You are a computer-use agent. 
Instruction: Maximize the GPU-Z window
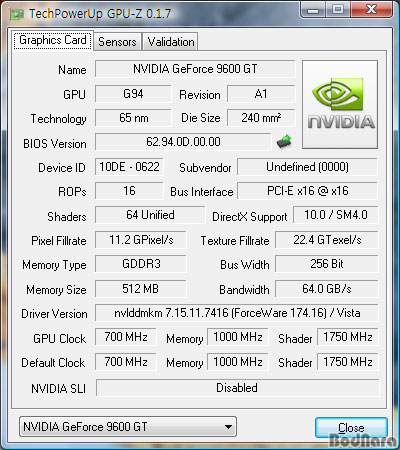(x=338, y=10)
